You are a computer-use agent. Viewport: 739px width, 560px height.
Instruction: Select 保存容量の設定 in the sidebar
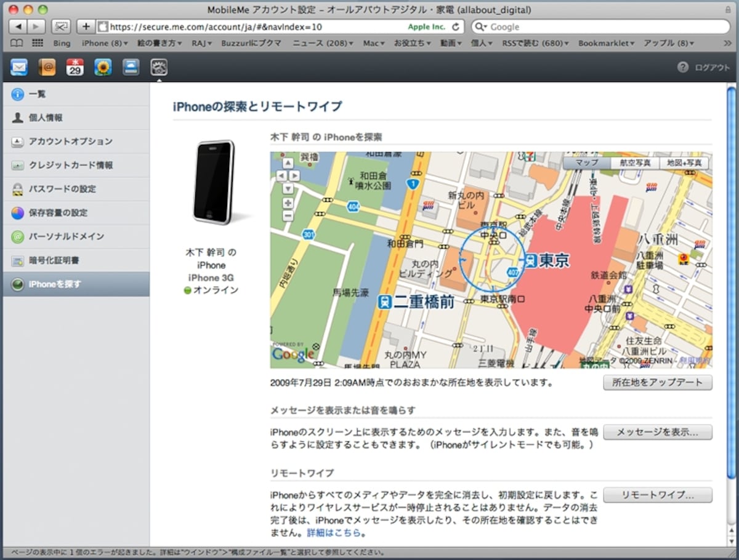point(76,213)
